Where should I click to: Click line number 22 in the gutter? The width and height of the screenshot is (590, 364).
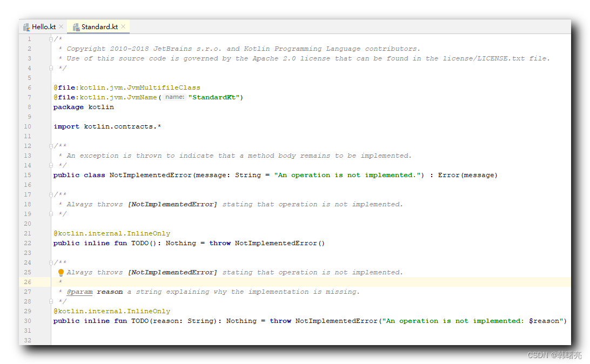coord(28,243)
